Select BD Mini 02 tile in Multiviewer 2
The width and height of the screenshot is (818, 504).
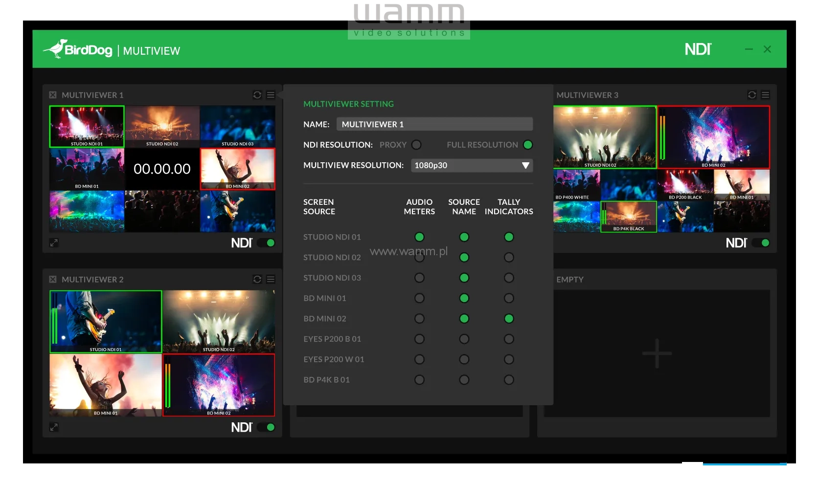219,385
